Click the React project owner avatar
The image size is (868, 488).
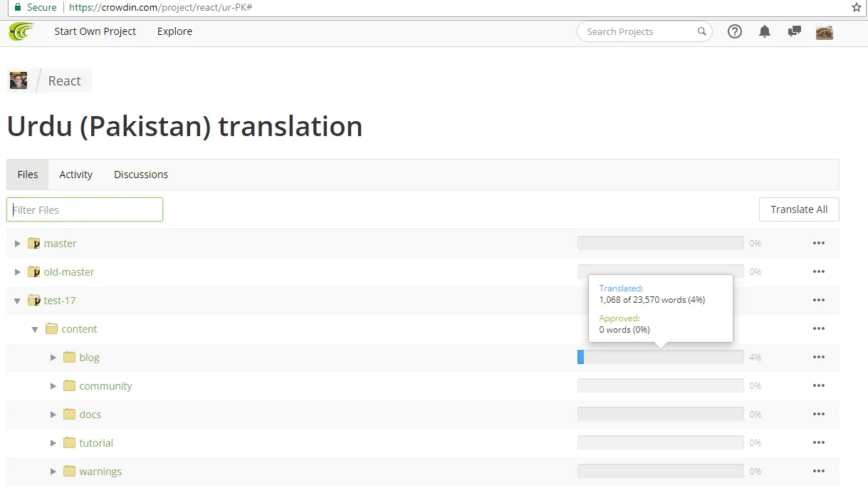[19, 81]
